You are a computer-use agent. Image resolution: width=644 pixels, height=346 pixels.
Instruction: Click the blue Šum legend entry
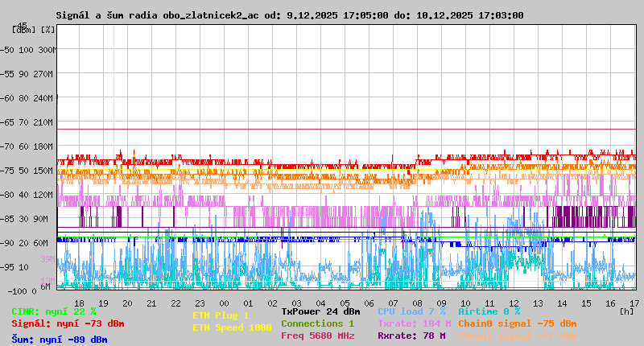click(60, 340)
